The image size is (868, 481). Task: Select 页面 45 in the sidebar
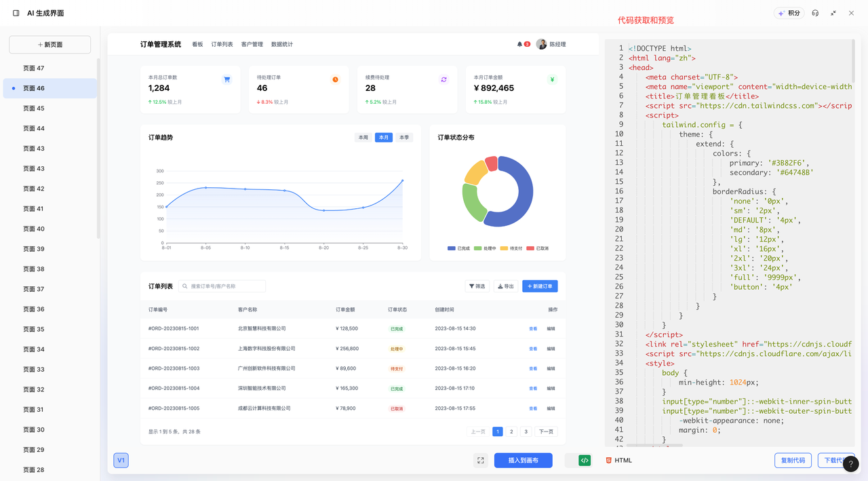pyautogui.click(x=50, y=108)
